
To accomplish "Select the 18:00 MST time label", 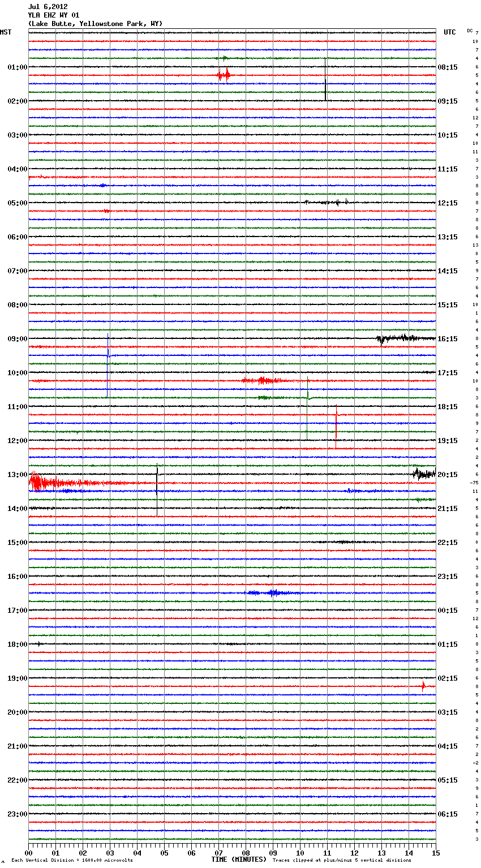I will 18,644.
